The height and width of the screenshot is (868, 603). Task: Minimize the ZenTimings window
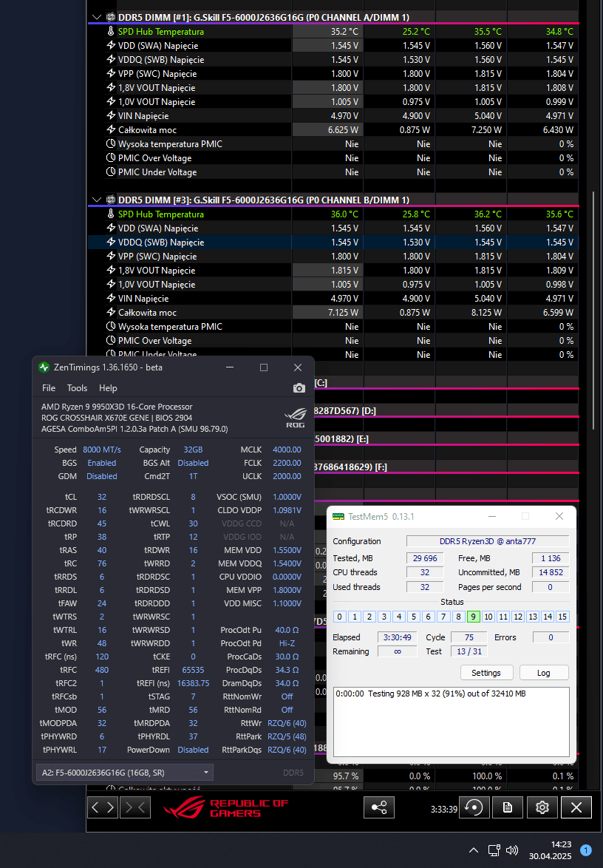(230, 367)
